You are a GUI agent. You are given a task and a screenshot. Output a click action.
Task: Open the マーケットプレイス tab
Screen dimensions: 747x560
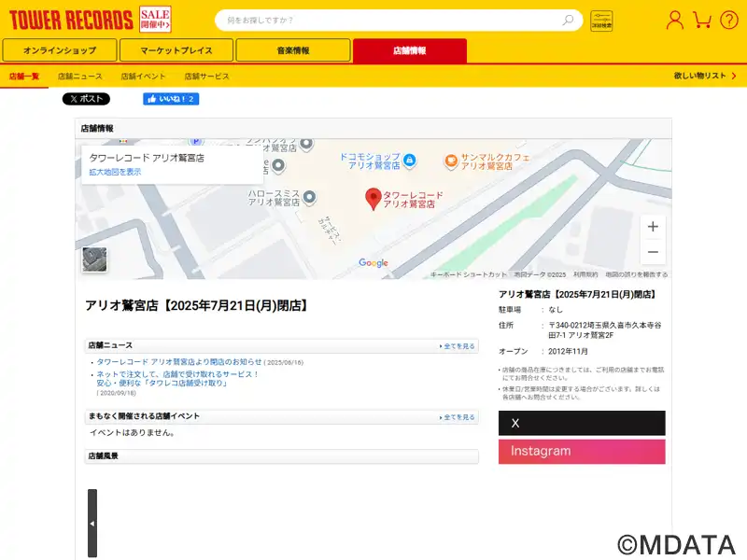pyautogui.click(x=176, y=50)
